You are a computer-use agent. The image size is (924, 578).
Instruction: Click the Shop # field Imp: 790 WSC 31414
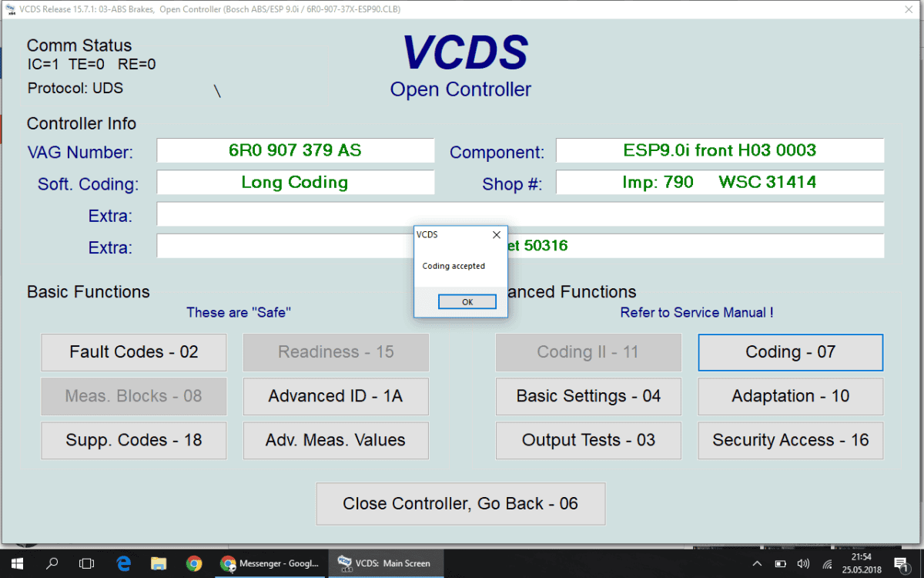(x=720, y=183)
